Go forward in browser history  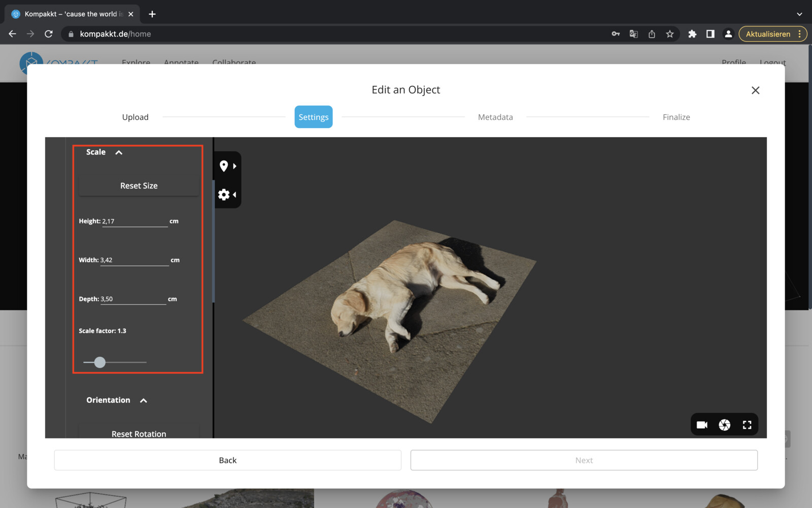tap(30, 34)
